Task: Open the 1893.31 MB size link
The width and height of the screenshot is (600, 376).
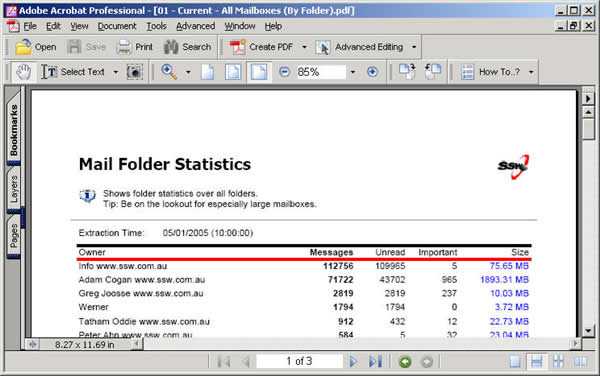Action: (x=504, y=280)
